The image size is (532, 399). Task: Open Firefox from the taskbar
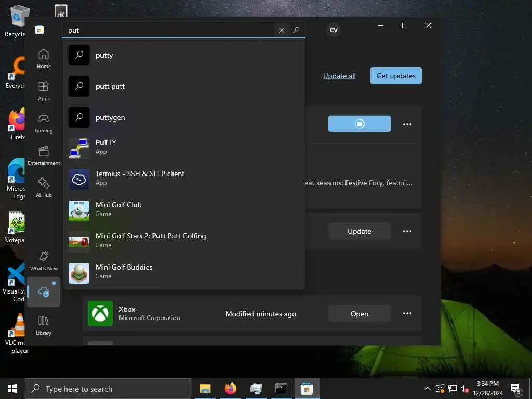point(230,389)
